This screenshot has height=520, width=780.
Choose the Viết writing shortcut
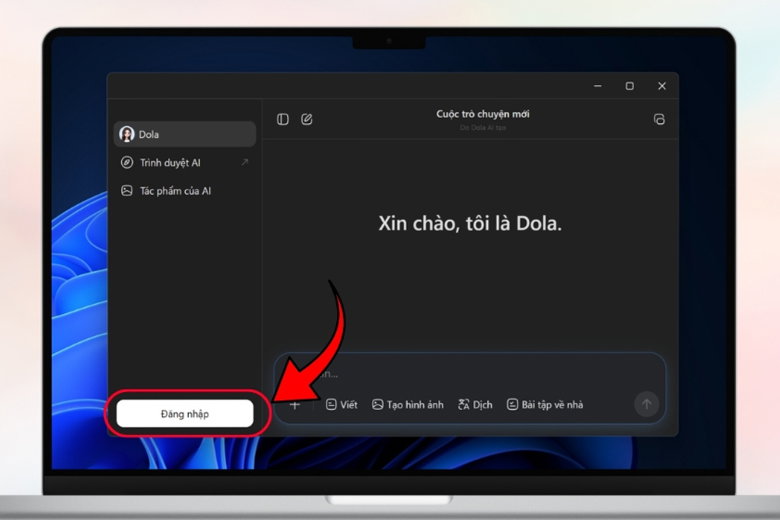pyautogui.click(x=342, y=405)
